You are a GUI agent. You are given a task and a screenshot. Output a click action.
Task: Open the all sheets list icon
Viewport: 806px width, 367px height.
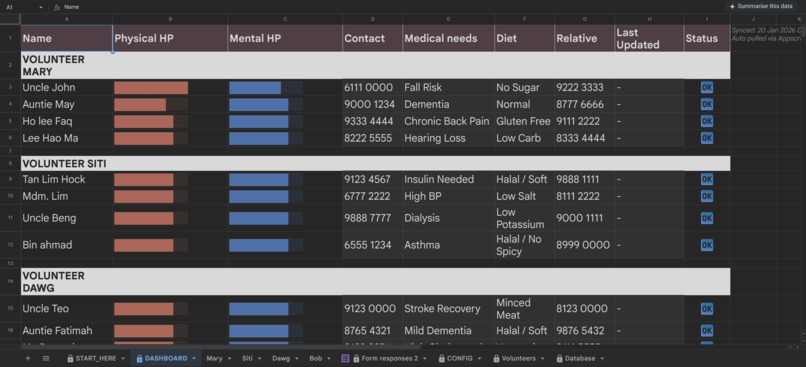click(x=46, y=358)
